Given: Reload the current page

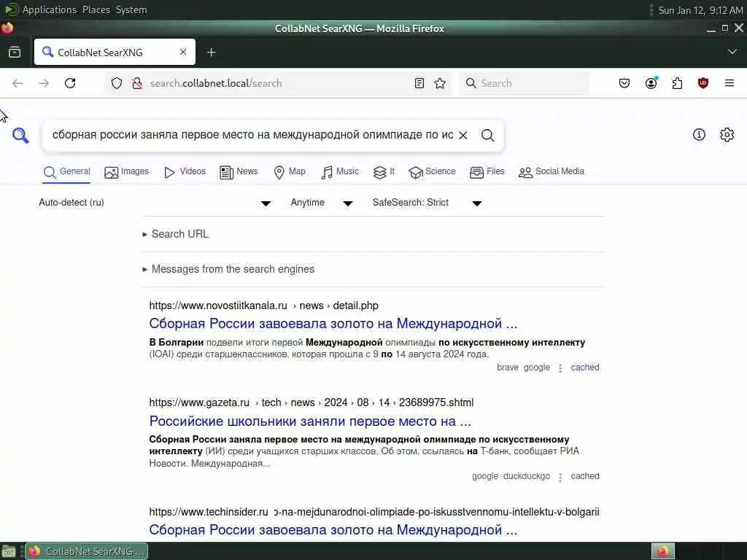Looking at the screenshot, I should pos(70,83).
